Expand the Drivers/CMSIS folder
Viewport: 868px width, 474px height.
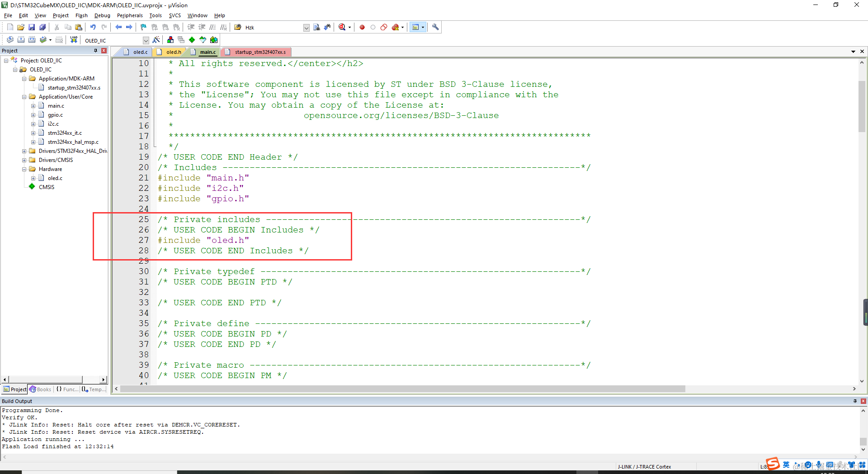[24, 160]
